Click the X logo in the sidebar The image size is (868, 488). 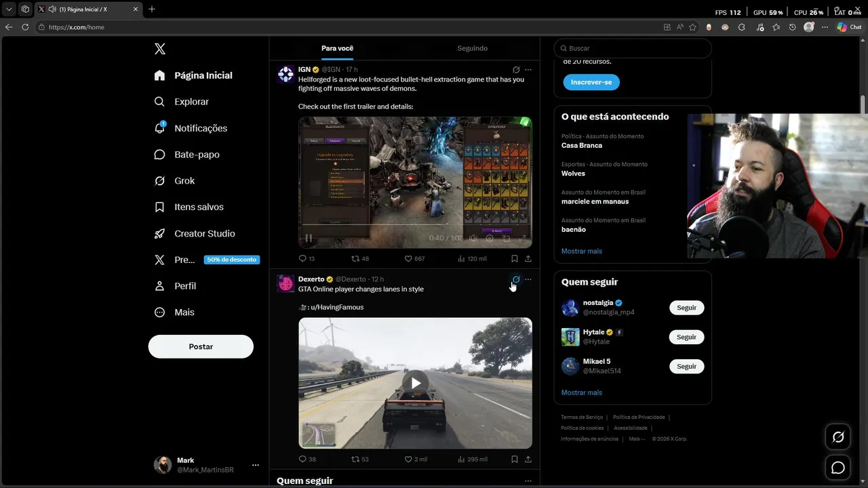[x=159, y=49]
